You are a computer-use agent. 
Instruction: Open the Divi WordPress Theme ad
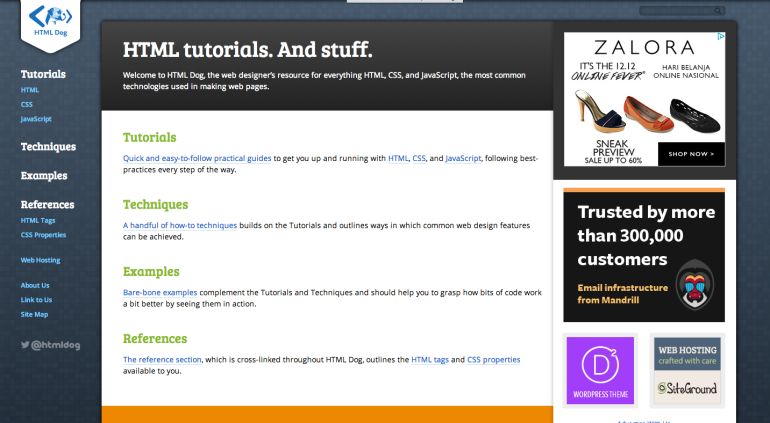tap(600, 370)
